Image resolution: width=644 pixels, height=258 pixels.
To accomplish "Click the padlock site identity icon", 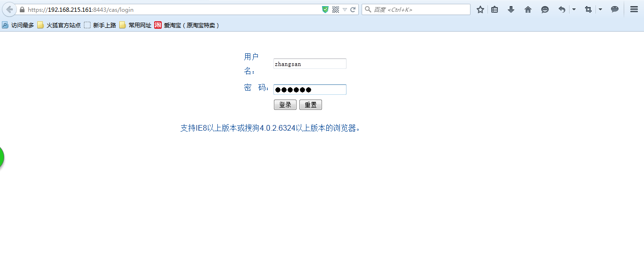I will point(22,9).
